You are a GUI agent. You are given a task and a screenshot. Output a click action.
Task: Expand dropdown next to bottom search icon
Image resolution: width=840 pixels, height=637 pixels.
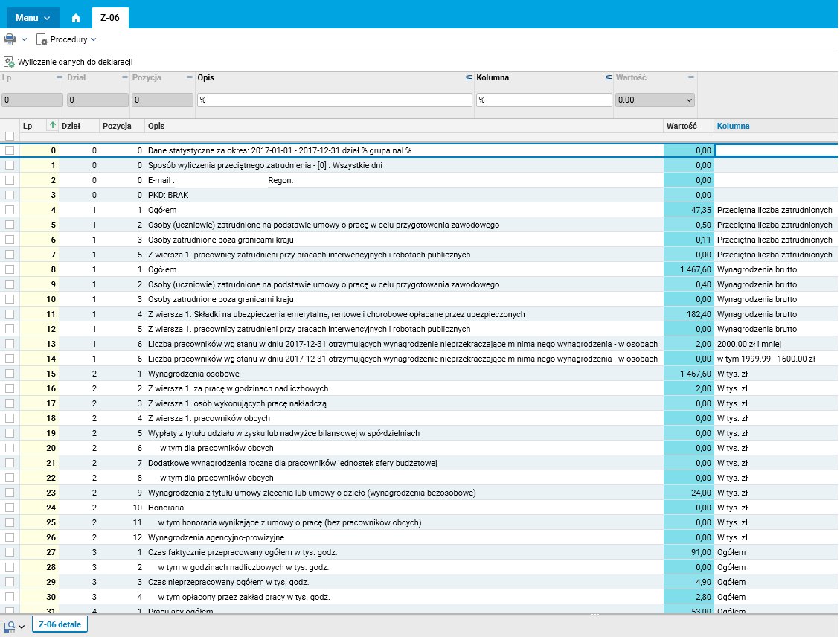point(22,627)
